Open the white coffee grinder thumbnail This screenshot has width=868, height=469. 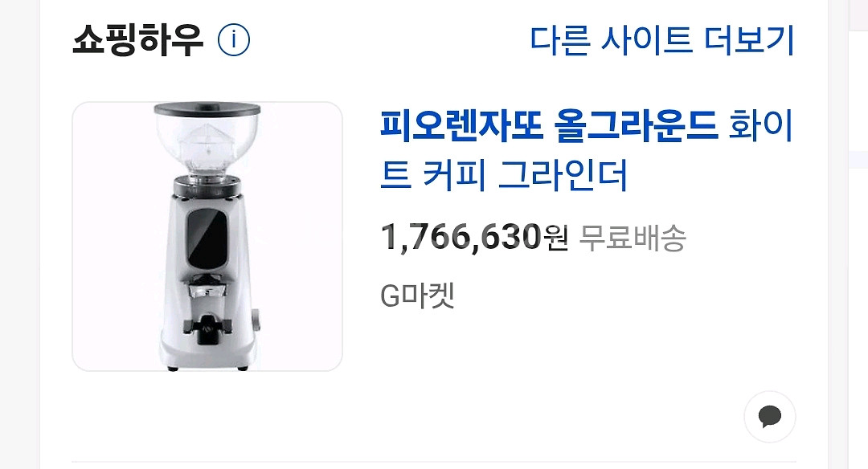(x=207, y=236)
